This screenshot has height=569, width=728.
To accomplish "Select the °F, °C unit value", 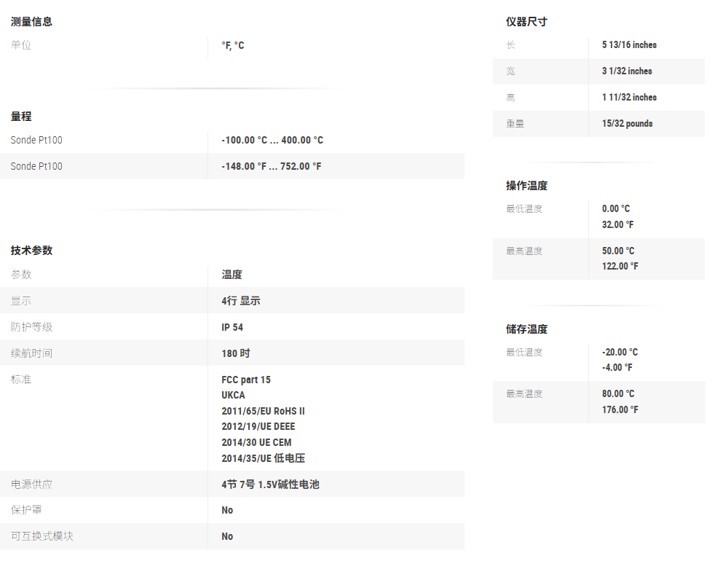I will coord(233,45).
